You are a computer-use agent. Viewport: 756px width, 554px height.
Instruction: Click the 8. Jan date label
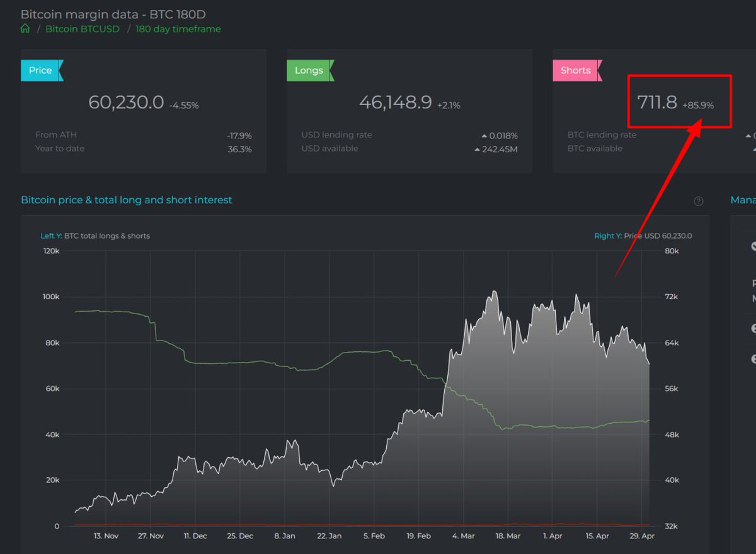click(x=285, y=536)
